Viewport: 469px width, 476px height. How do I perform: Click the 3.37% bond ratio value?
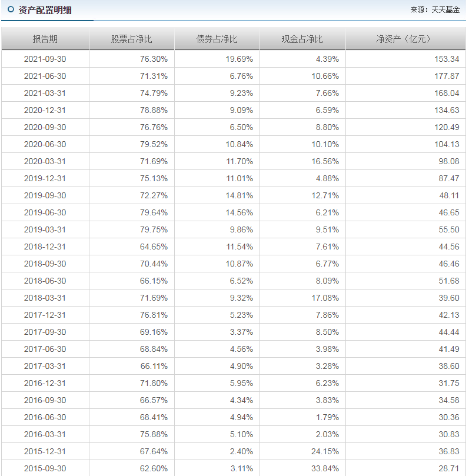(x=241, y=332)
